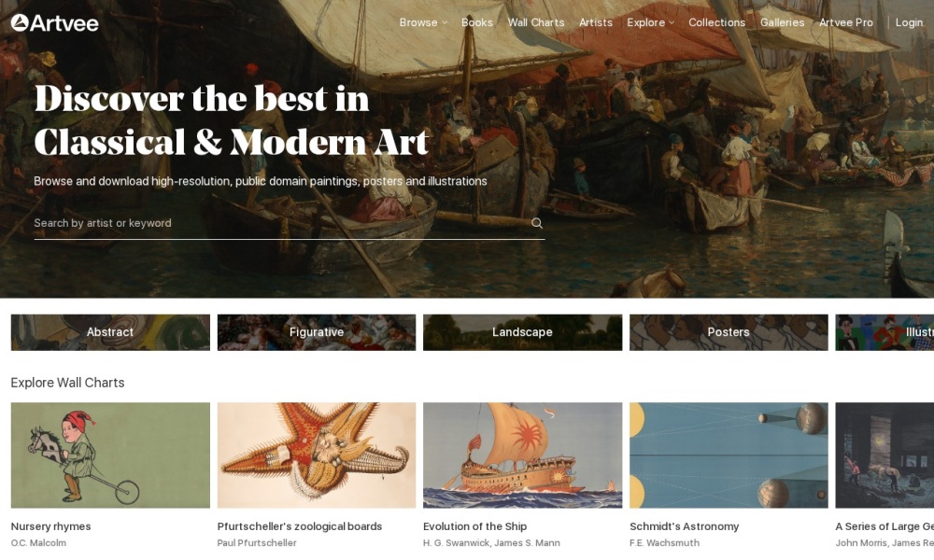Screen dimensions: 934x560
Task: Visit the Artvee Pro page
Action: [846, 22]
